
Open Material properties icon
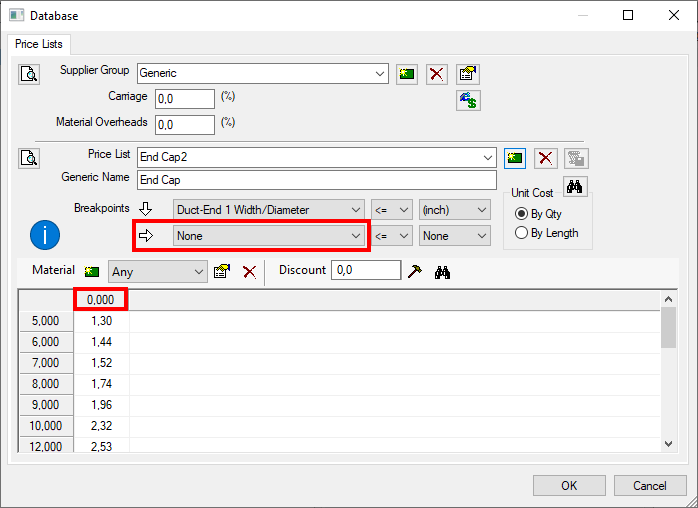222,271
